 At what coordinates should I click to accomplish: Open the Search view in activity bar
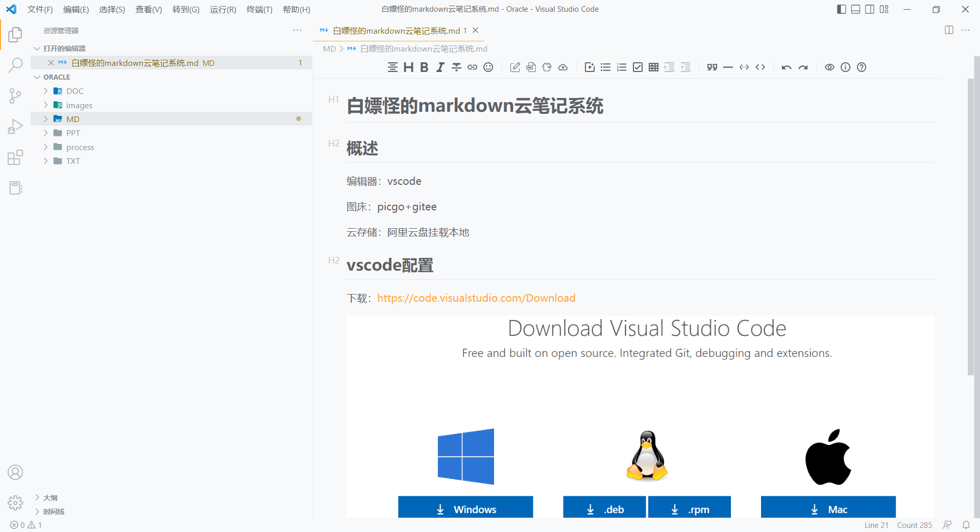coord(15,65)
